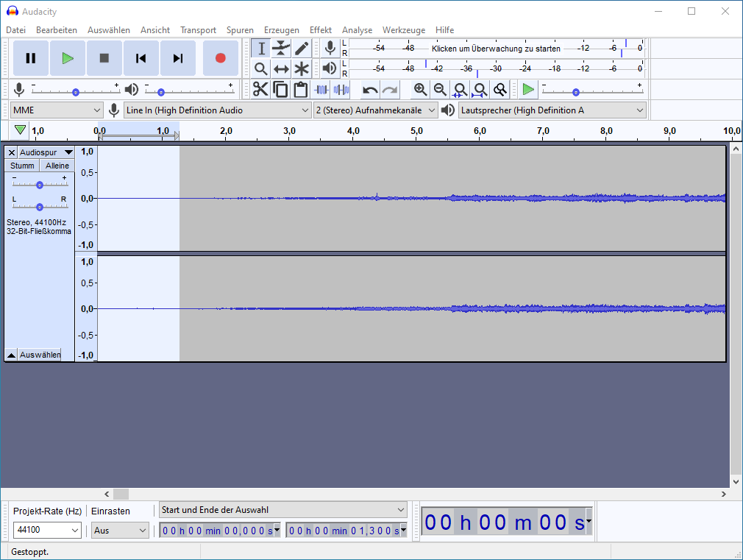The width and height of the screenshot is (743, 560).
Task: Click the red Record button
Action: pyautogui.click(x=220, y=58)
